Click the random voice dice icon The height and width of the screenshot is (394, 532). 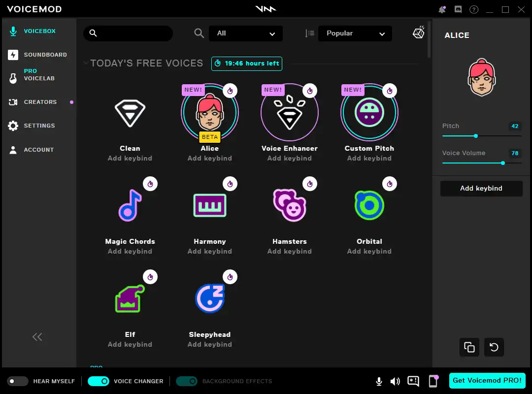click(419, 32)
